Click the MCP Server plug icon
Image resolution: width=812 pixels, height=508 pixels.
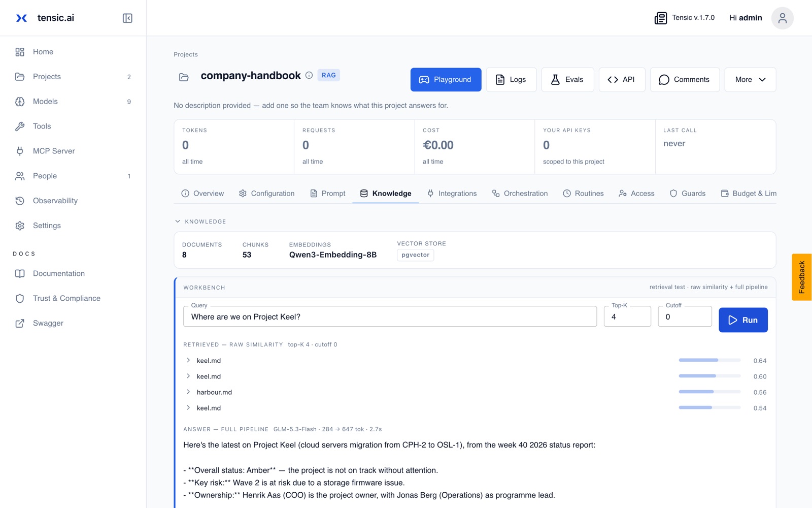click(x=20, y=151)
